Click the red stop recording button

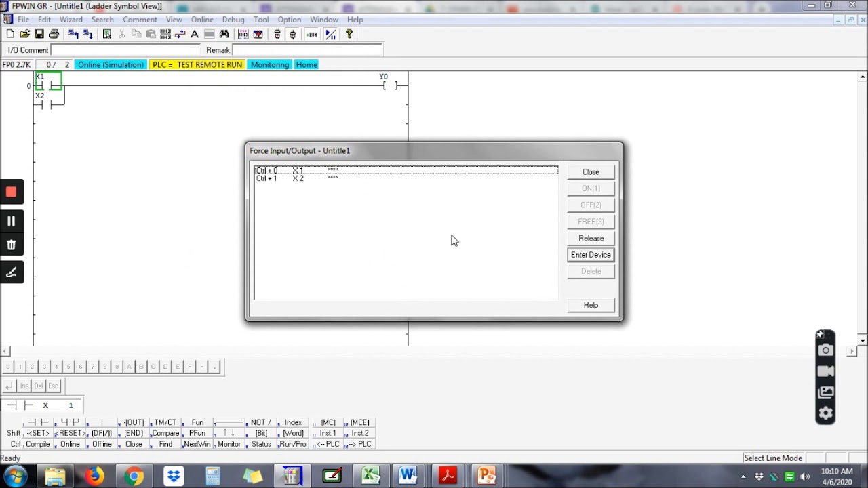coord(12,192)
